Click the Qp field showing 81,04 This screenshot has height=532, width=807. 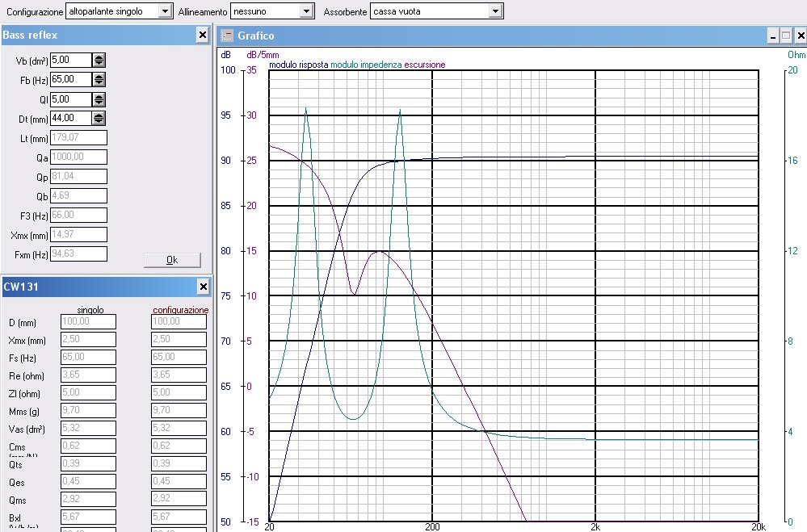pyautogui.click(x=78, y=176)
